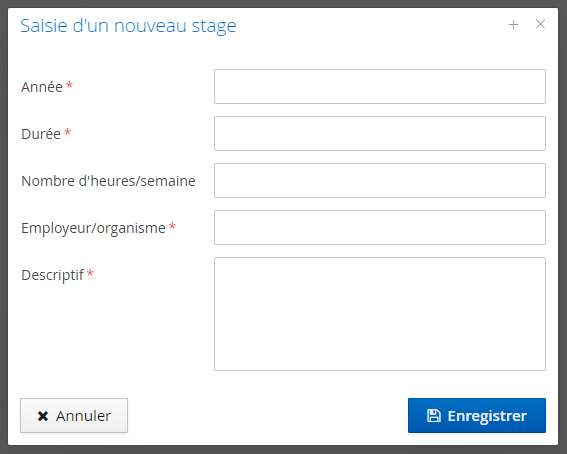Click the Année field label
The width and height of the screenshot is (567, 454).
coord(42,87)
